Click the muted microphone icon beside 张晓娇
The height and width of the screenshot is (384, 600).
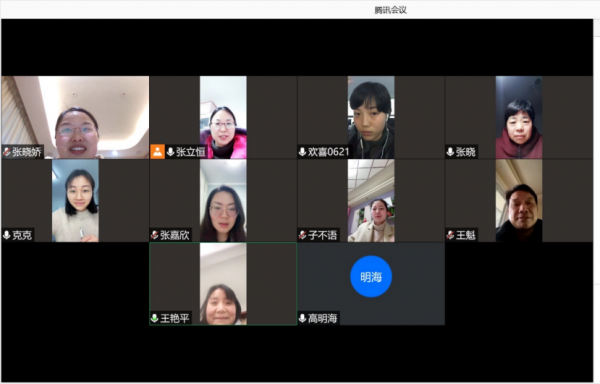coord(7,152)
